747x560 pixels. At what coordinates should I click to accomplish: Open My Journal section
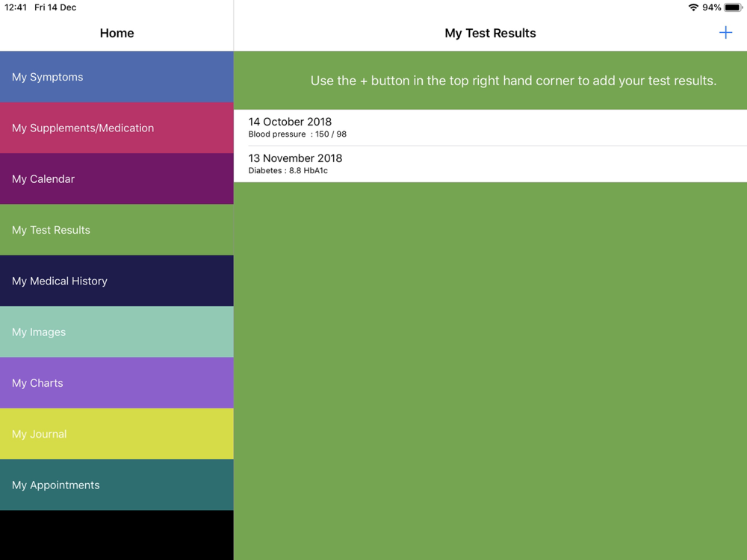tap(117, 434)
